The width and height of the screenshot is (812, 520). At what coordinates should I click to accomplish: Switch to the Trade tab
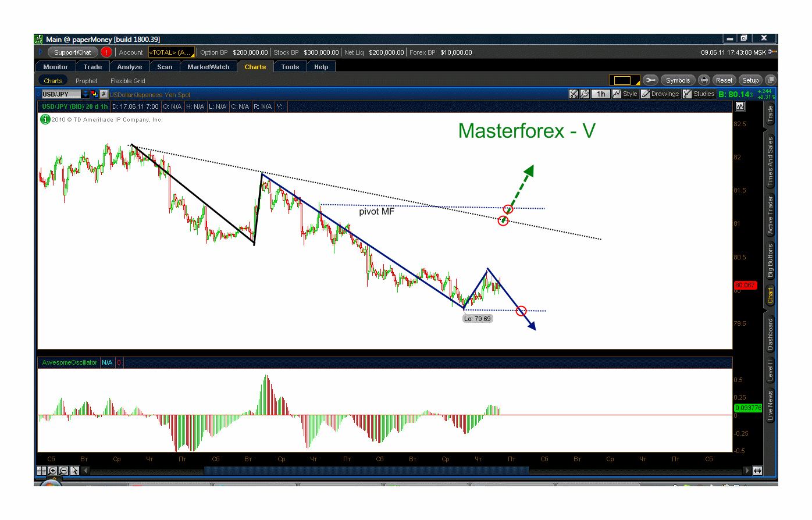tap(92, 67)
